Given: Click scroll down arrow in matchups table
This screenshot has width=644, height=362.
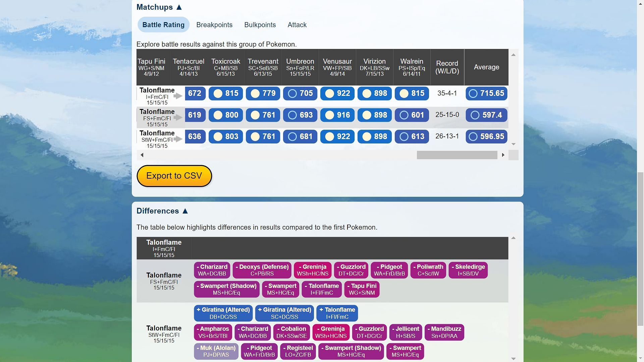Looking at the screenshot, I should (x=513, y=144).
